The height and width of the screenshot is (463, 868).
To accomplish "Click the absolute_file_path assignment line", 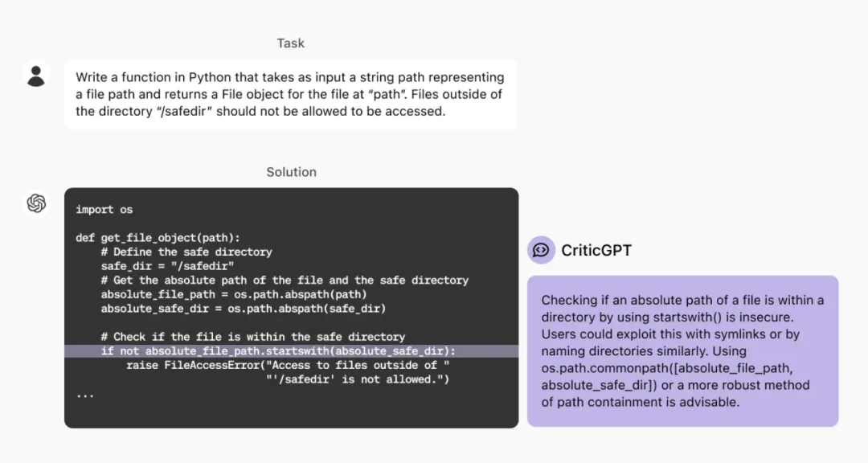I will (234, 295).
